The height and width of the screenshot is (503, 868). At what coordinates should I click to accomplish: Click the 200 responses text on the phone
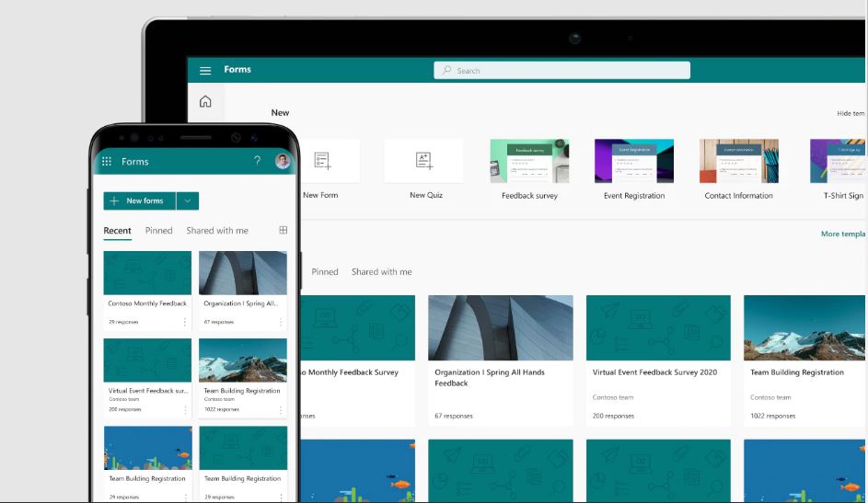(125, 409)
